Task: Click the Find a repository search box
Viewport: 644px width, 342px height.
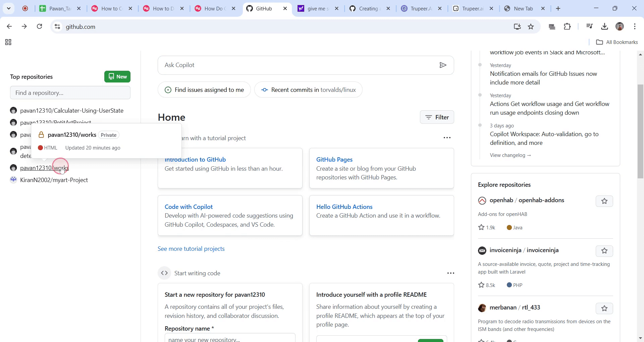Action: point(70,93)
